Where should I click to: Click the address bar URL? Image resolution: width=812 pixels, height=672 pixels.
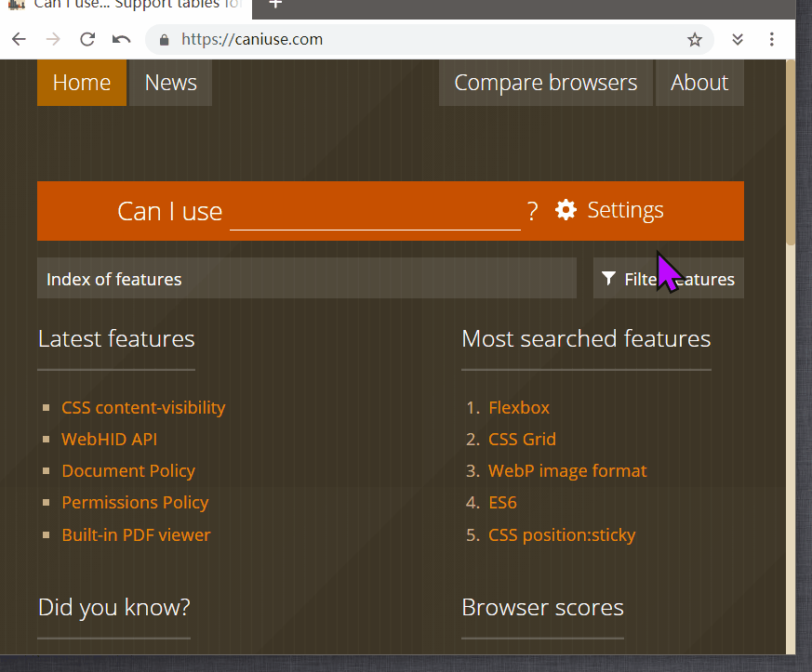coord(252,39)
